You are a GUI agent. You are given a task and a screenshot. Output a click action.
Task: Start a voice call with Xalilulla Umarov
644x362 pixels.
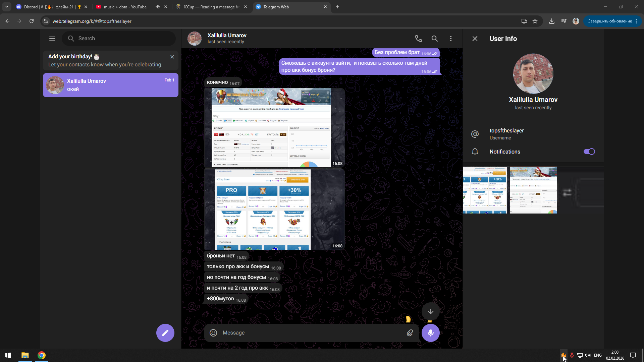[x=418, y=39]
